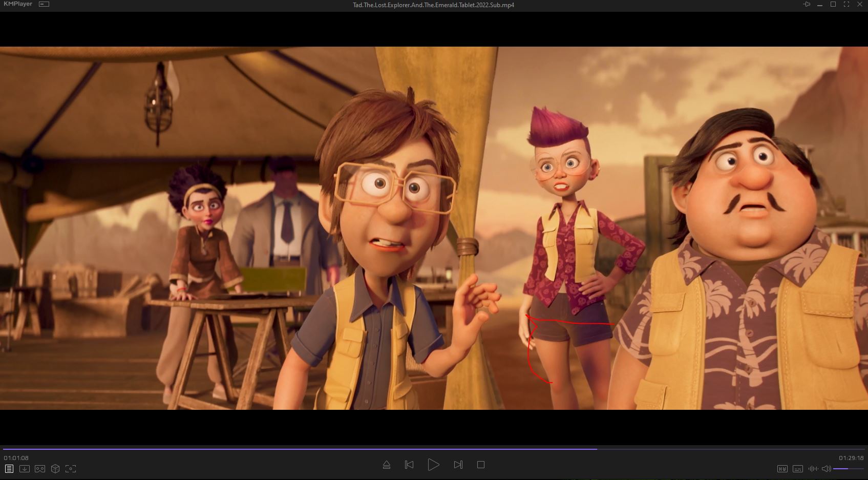The image size is (868, 480).
Task: Enable VR mode with goggles icon
Action: (x=40, y=469)
